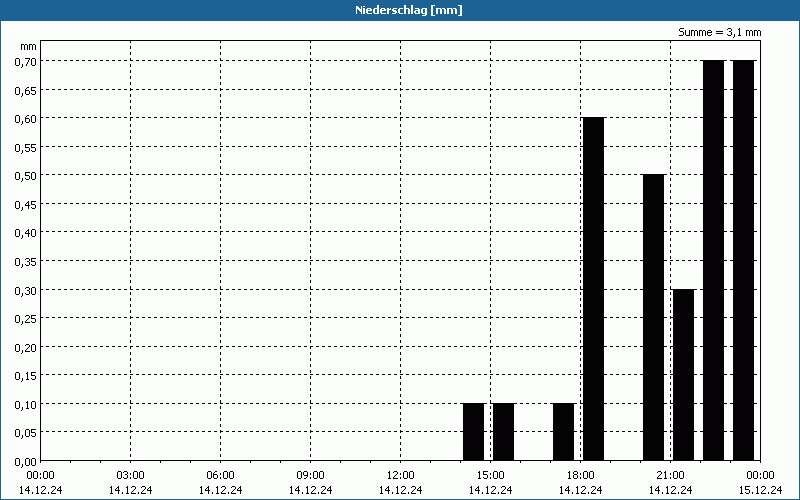
Task: Click the 12:00 time axis label
Action: 401,476
